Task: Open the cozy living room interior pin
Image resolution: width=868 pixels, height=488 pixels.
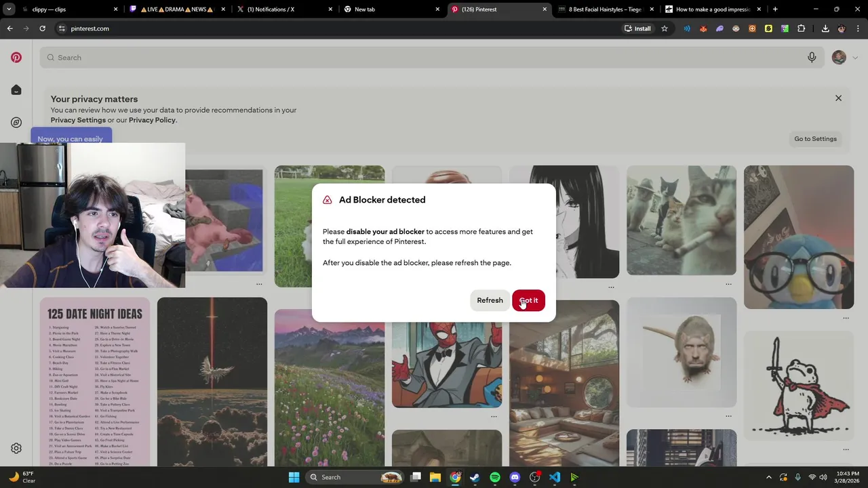Action: click(564, 384)
